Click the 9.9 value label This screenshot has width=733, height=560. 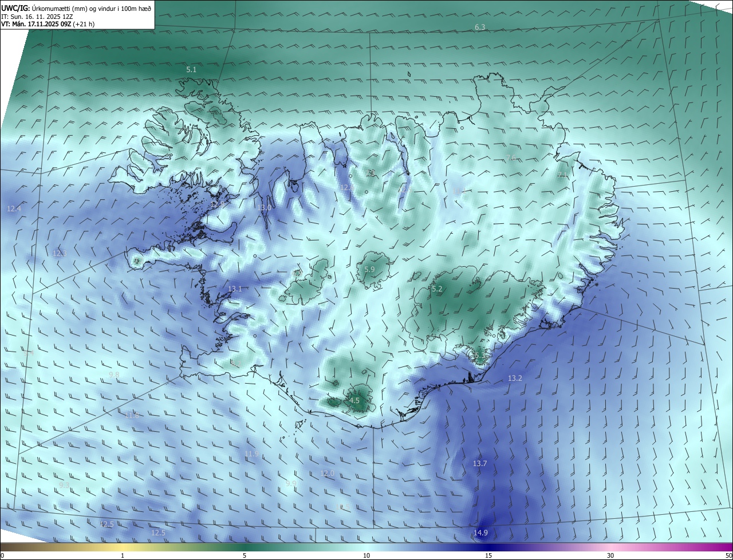(291, 484)
